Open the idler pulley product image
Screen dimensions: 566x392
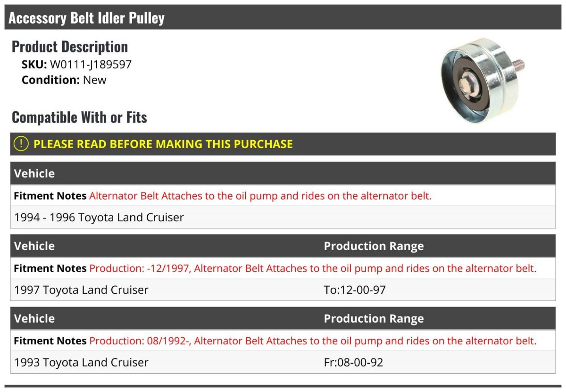click(x=483, y=80)
